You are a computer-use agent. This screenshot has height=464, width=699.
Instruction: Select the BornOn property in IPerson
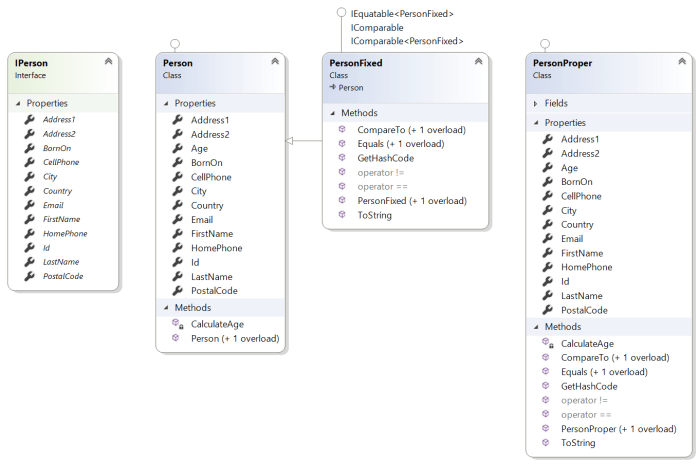57,148
